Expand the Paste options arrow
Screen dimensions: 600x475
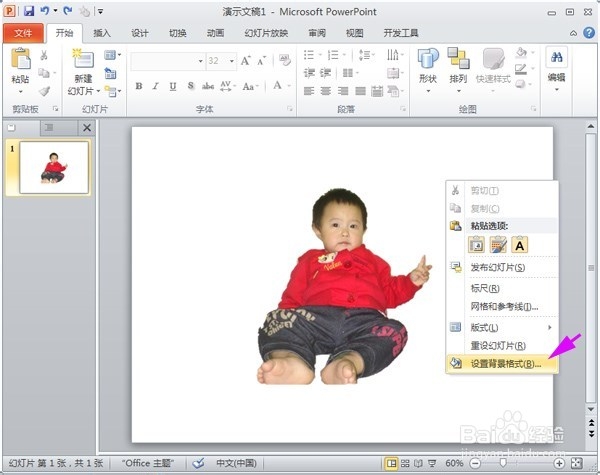tap(21, 92)
